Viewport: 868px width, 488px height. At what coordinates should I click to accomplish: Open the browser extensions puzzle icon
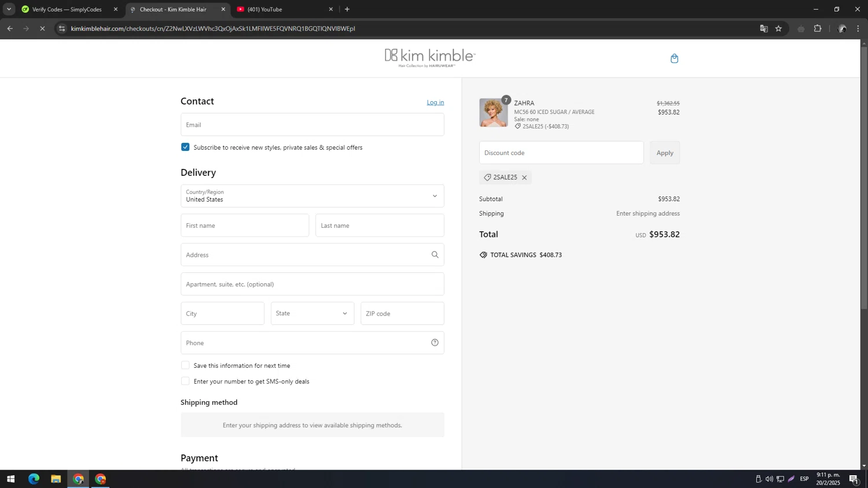(818, 28)
